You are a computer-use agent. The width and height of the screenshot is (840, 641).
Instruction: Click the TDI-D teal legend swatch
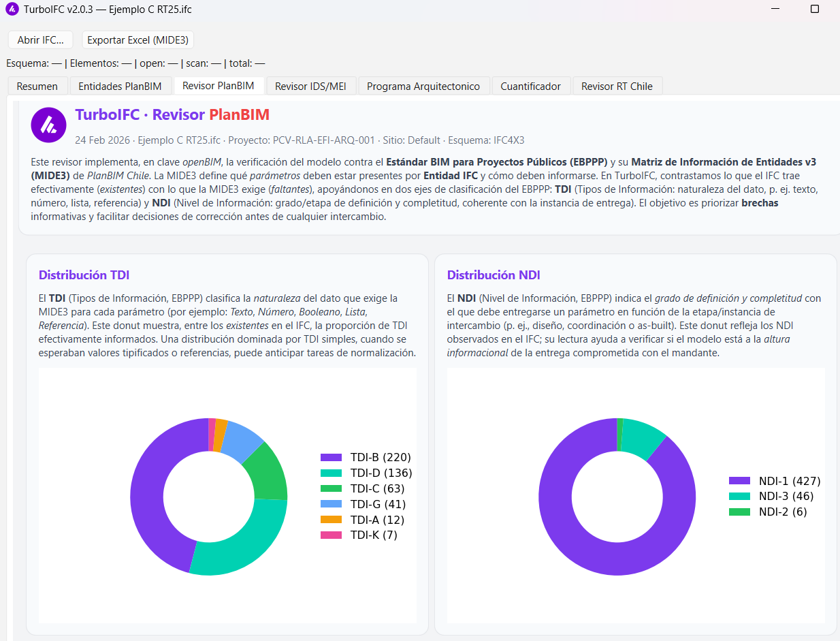pos(331,473)
